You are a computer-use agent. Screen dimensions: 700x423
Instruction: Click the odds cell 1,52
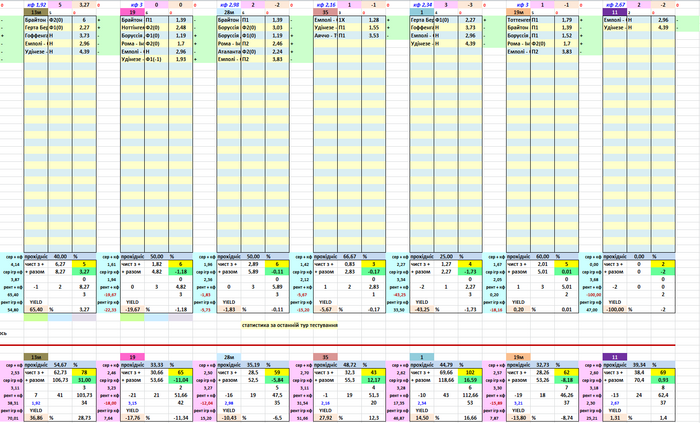(x=567, y=36)
